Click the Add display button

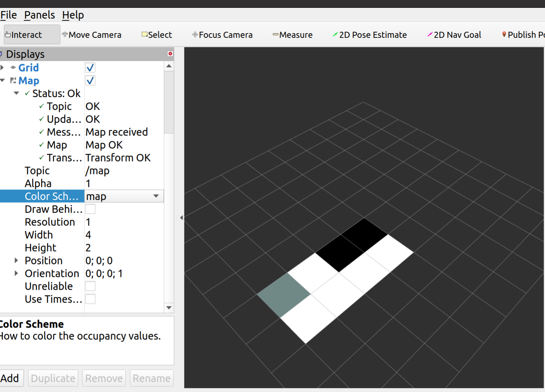[x=10, y=378]
